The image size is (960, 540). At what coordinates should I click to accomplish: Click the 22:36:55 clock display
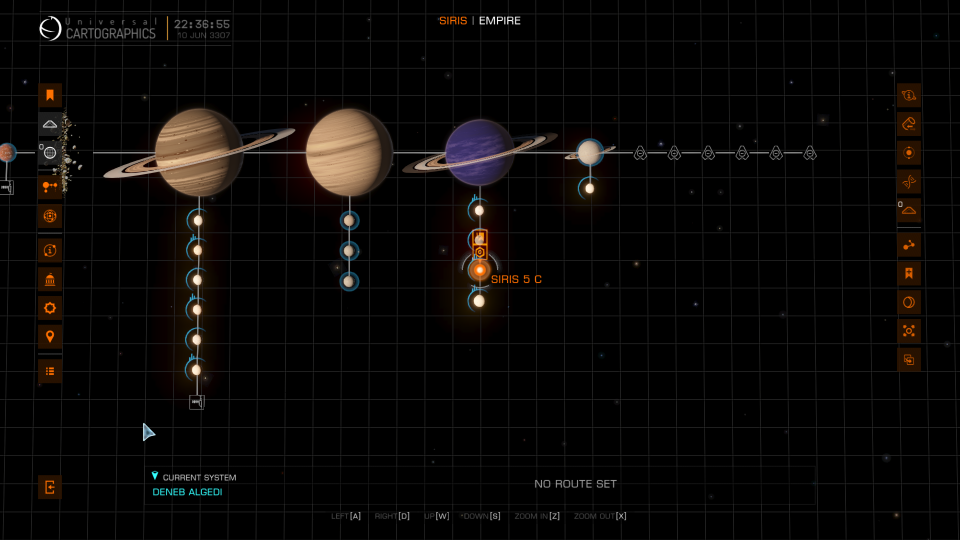[202, 24]
